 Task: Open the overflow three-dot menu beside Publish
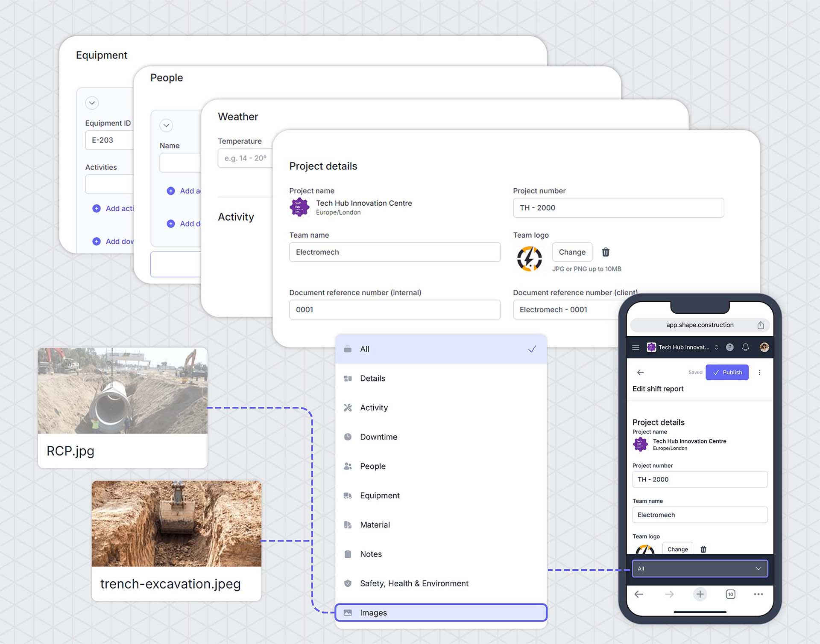coord(760,372)
